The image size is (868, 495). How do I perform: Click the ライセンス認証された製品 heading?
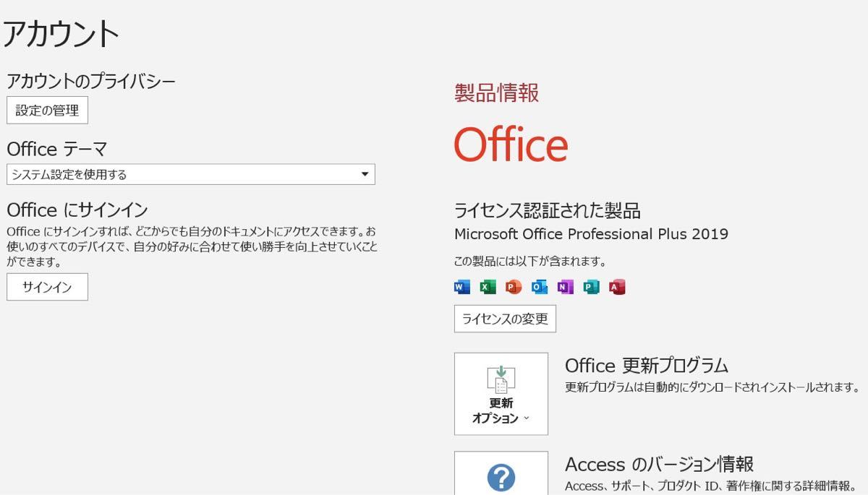coord(547,210)
